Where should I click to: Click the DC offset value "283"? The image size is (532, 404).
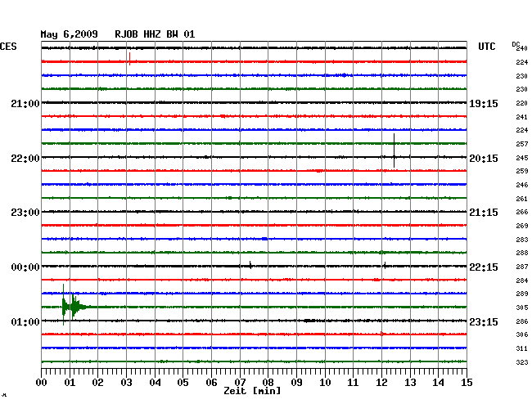[x=522, y=240]
